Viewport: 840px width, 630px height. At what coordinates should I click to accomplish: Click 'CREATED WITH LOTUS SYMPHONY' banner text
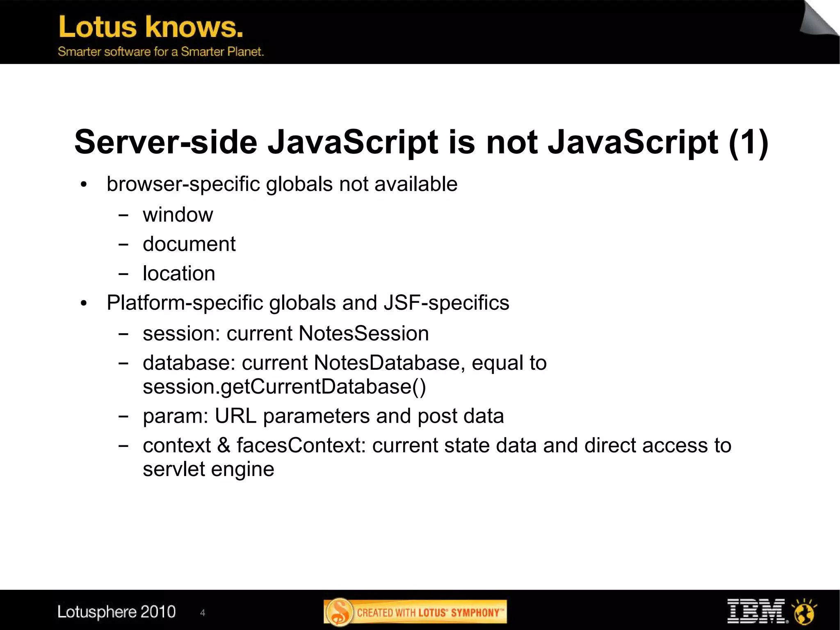[x=430, y=613]
